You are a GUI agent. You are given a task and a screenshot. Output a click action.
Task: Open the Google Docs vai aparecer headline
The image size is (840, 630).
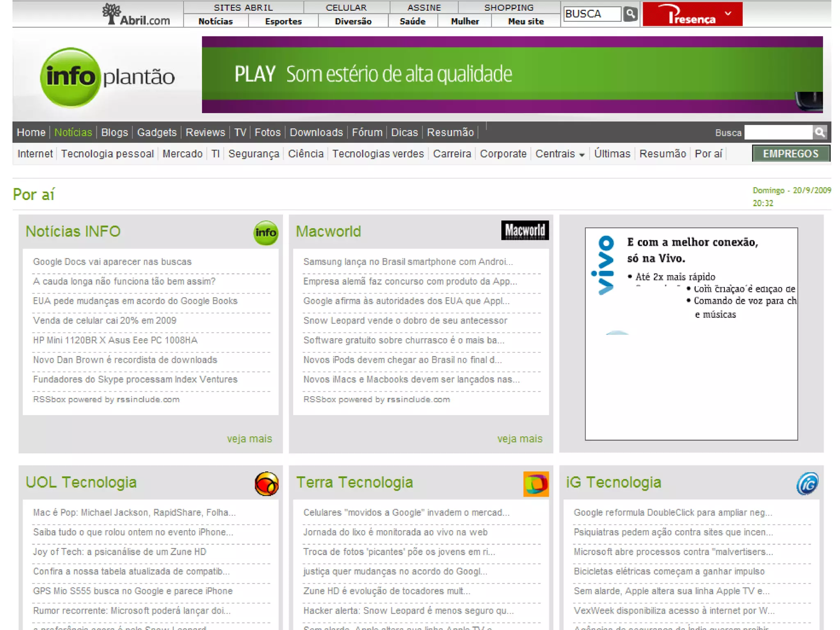pyautogui.click(x=112, y=262)
